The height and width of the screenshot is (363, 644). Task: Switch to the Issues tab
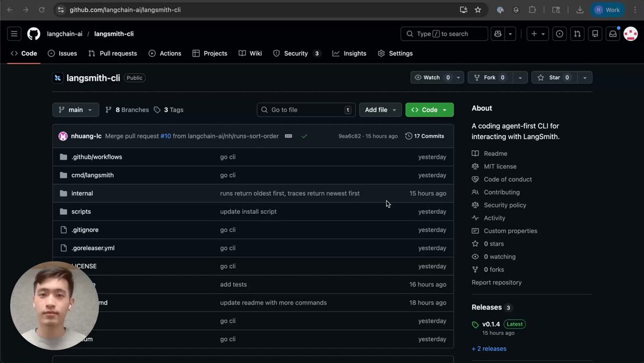tap(62, 53)
